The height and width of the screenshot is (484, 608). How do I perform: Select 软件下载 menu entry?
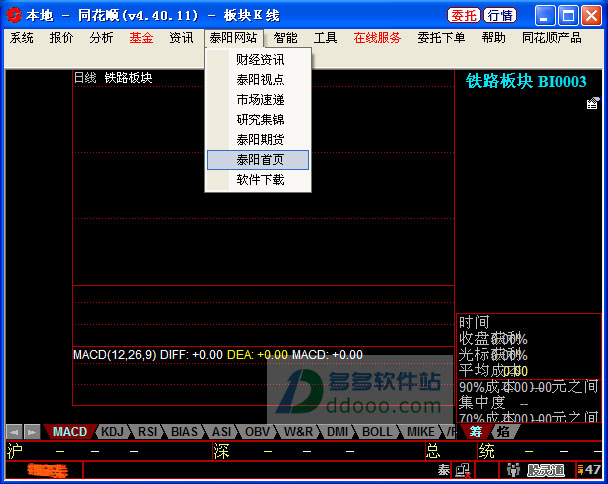pyautogui.click(x=258, y=180)
